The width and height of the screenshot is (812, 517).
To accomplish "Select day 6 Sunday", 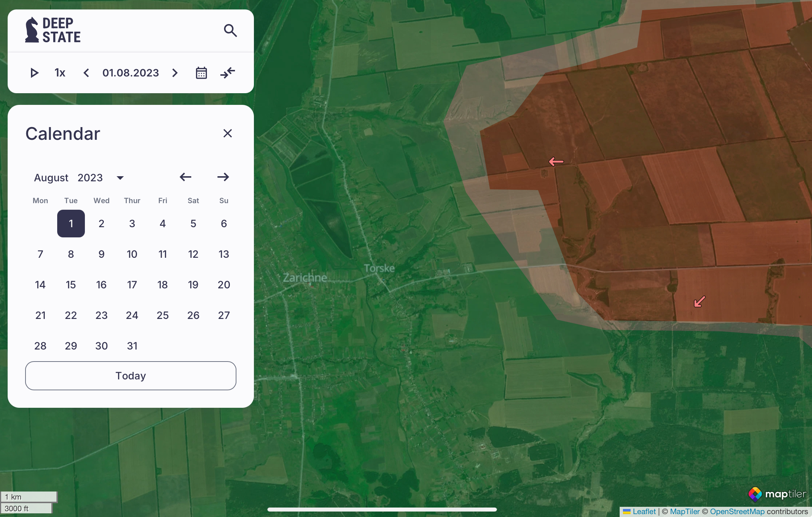I will (x=224, y=224).
